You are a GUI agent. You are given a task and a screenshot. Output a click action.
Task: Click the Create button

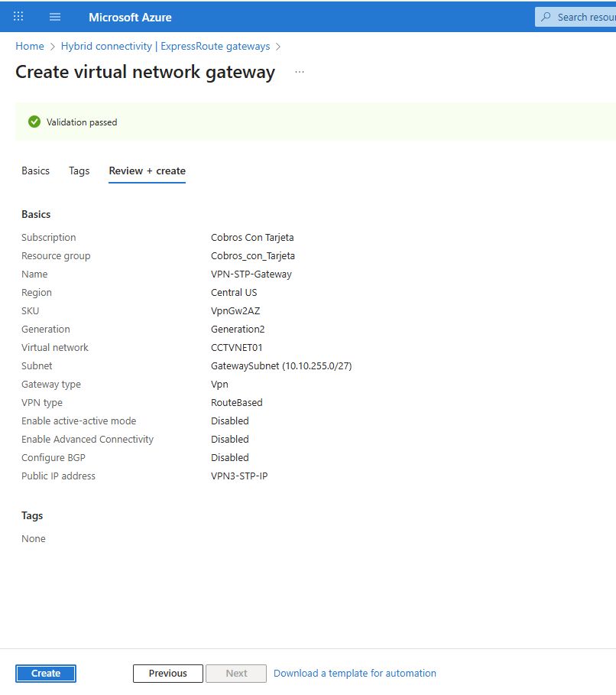click(x=46, y=674)
